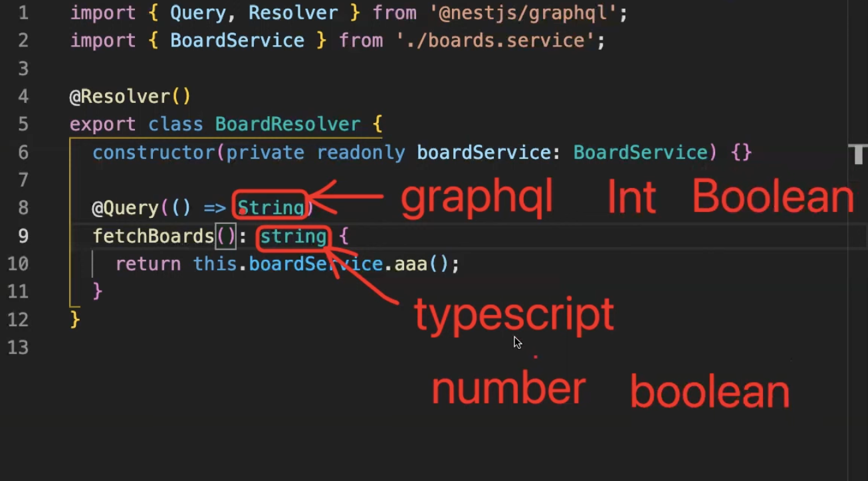Viewport: 868px width, 481px height.
Task: Click line number 13 in the gutter
Action: pos(18,347)
